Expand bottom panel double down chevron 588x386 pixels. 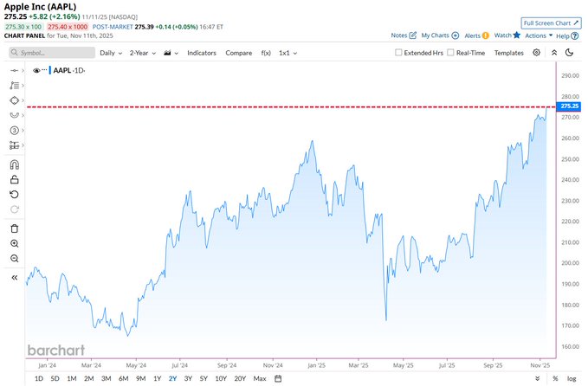click(538, 378)
